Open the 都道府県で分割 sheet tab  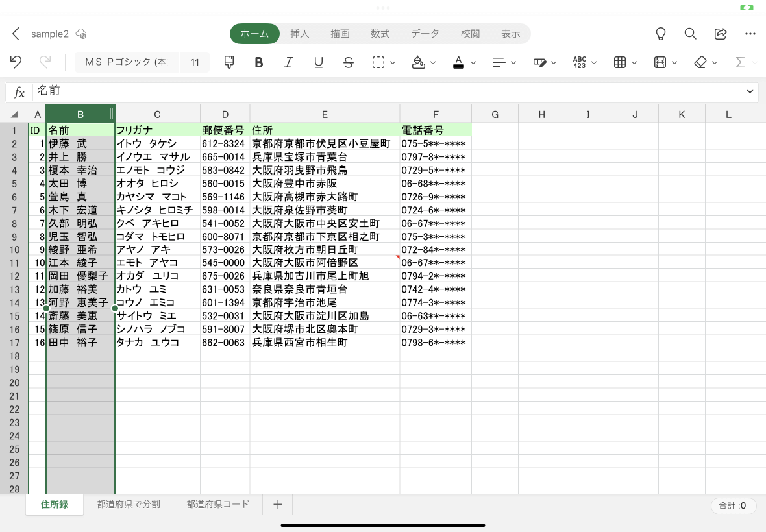coord(129,504)
